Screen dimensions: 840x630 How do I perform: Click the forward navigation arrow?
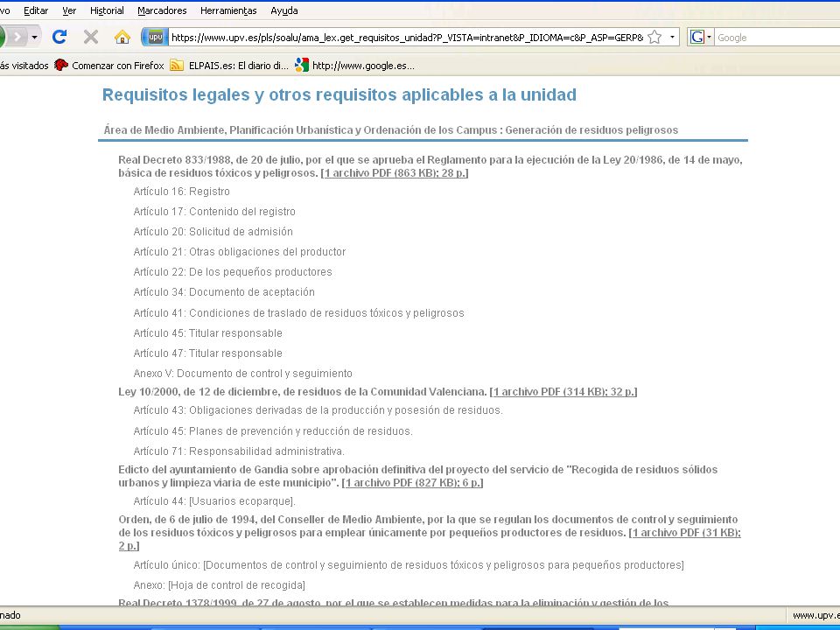[x=17, y=37]
